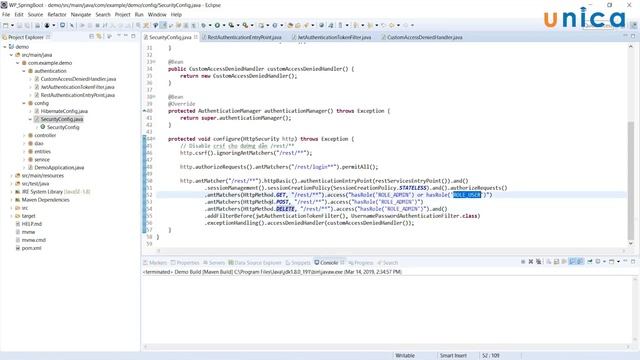640x360 pixels.
Task: Click 'Smart Insert' in status bar
Action: pyautogui.click(x=453, y=356)
